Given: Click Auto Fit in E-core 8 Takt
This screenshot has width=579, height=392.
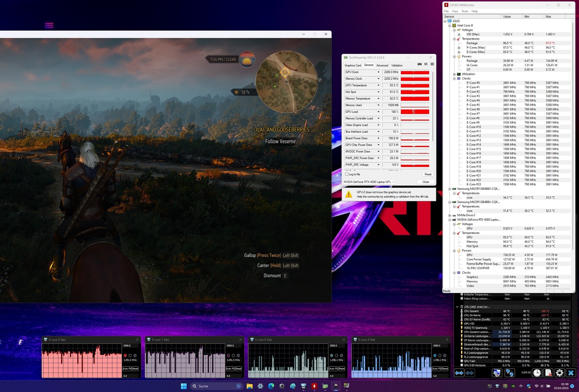Looking at the screenshot, I should (333, 368).
